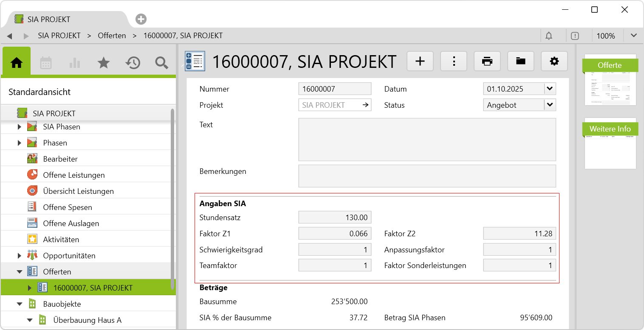Viewport: 644px width, 330px height.
Task: Show the bar chart statistics icon
Action: pos(75,63)
